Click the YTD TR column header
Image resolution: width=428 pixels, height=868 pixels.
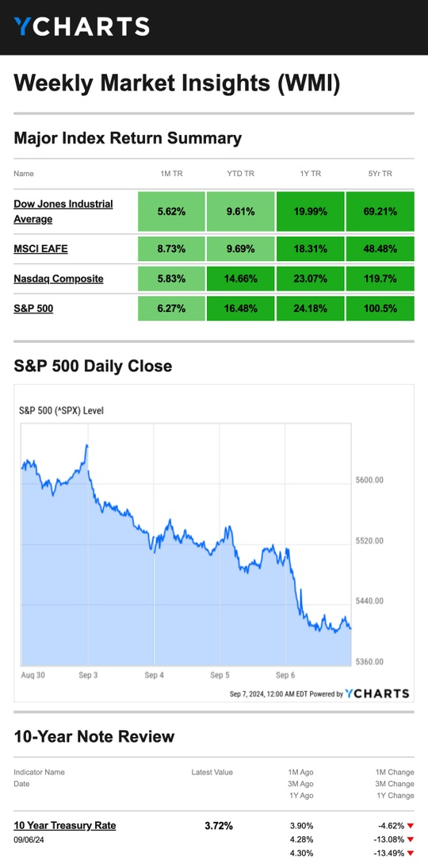[x=240, y=173]
